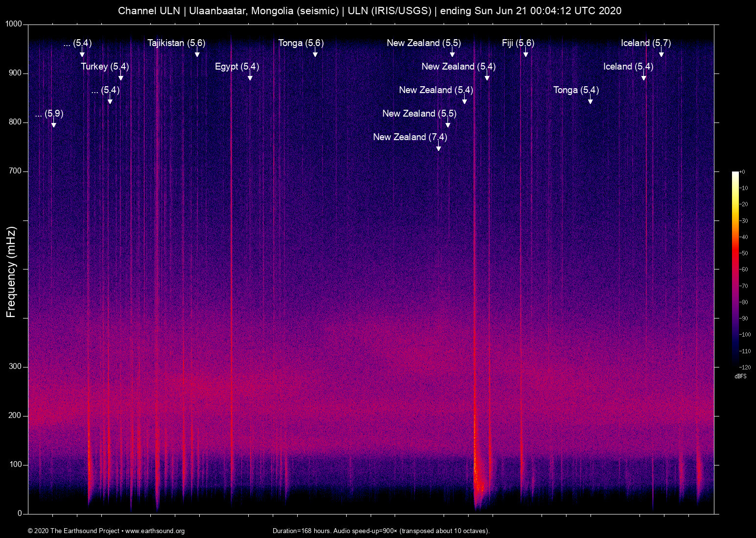
Task: Select the New Zealand (5.4) middle annotation
Action: (x=436, y=90)
